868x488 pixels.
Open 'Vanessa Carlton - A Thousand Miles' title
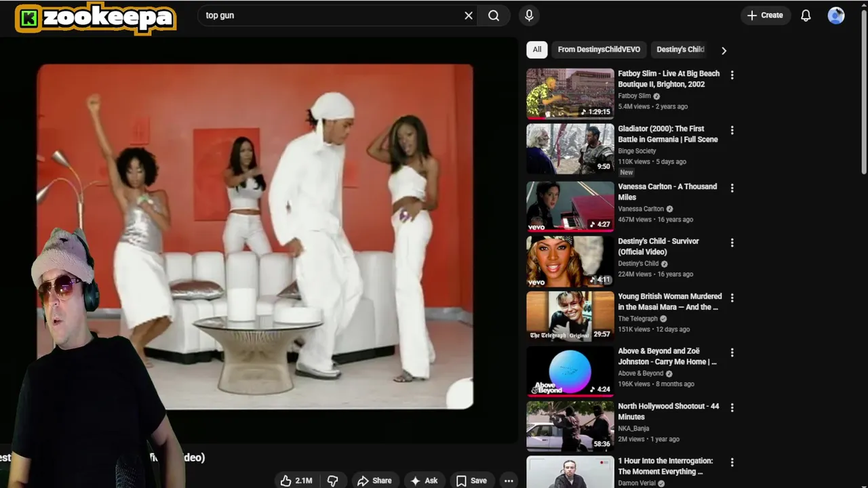(x=667, y=192)
